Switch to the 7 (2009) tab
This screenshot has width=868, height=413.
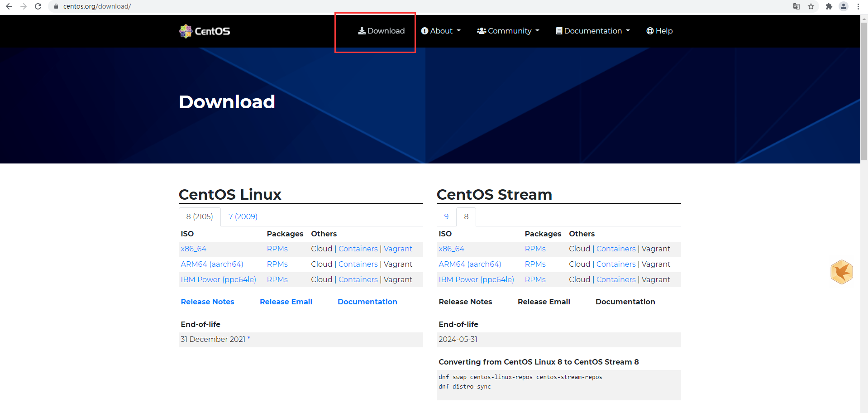(x=243, y=216)
